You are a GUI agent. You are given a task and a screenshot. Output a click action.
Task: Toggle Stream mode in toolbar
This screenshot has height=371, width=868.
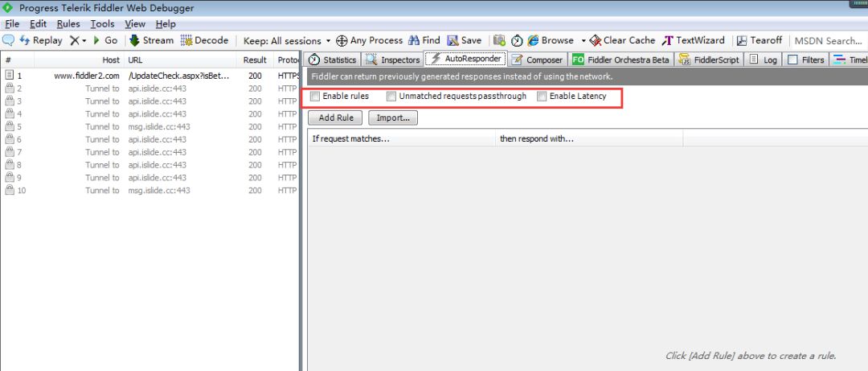tap(152, 40)
